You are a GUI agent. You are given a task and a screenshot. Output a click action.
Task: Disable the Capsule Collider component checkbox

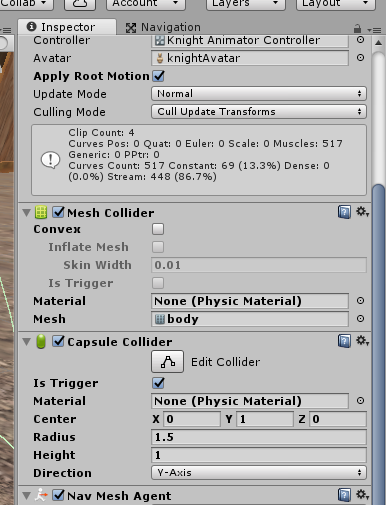point(58,341)
